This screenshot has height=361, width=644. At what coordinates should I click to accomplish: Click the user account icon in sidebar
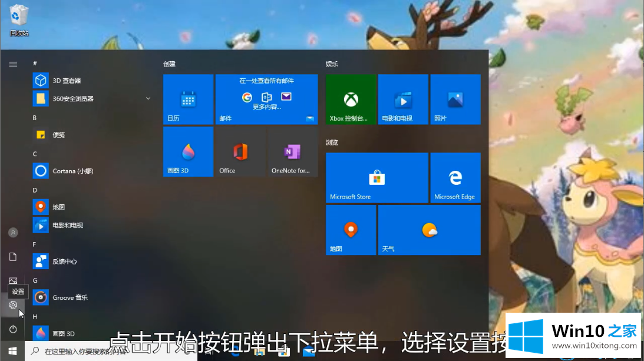point(13,233)
